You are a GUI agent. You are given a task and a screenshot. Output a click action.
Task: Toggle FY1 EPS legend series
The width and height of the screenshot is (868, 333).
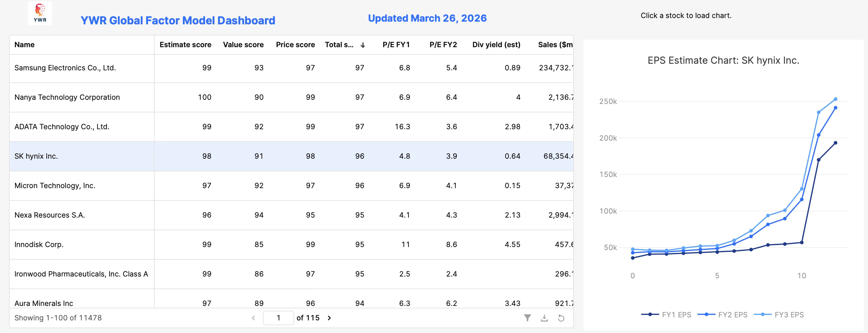[x=666, y=314]
